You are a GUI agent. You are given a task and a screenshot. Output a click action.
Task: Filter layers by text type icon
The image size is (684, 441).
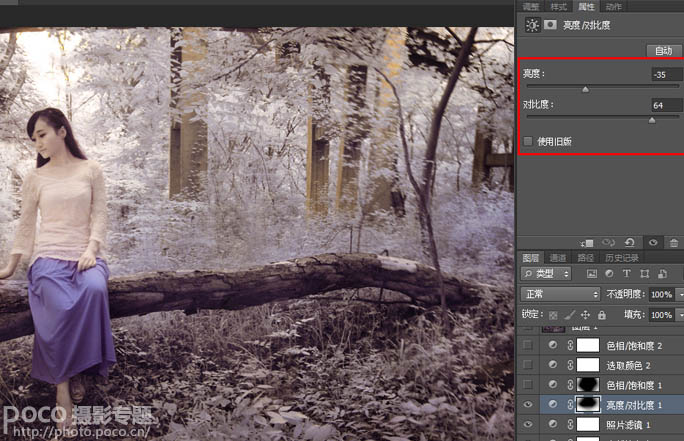[x=626, y=274]
